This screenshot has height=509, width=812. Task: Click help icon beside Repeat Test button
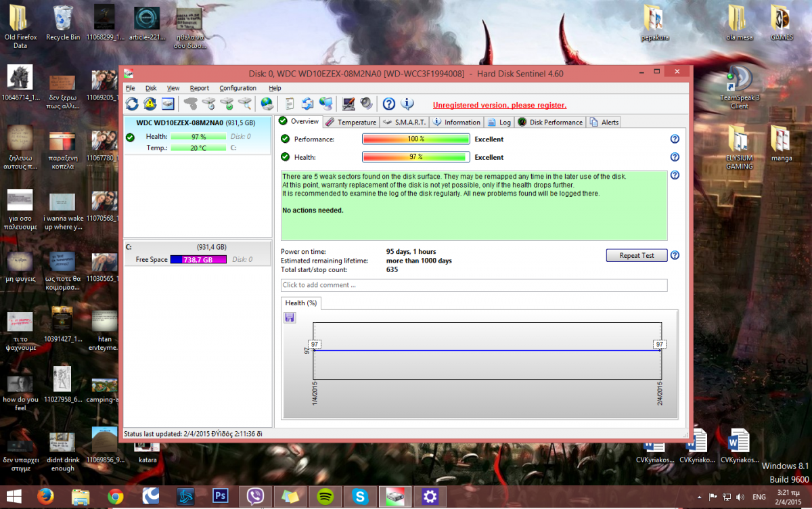click(675, 255)
